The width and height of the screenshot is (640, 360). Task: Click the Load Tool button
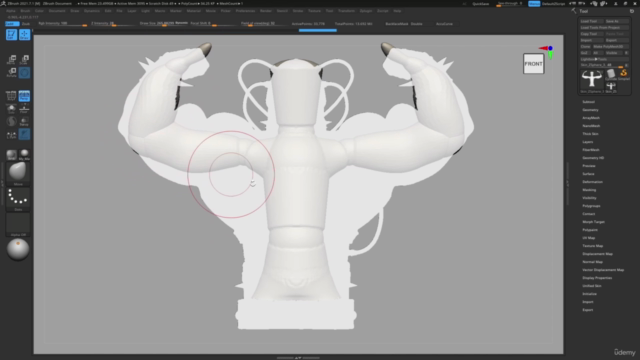tap(591, 21)
